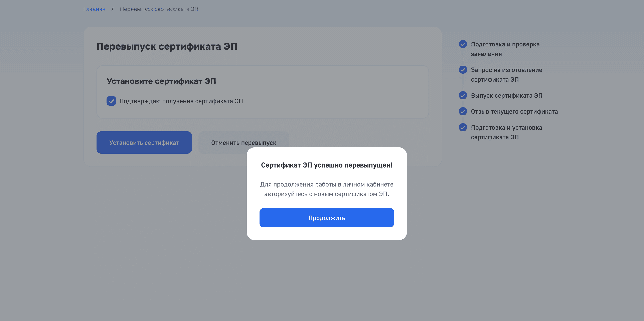Click the checkmark icon beside Подготовка и проверка заявления
The image size is (644, 321).
[463, 44]
